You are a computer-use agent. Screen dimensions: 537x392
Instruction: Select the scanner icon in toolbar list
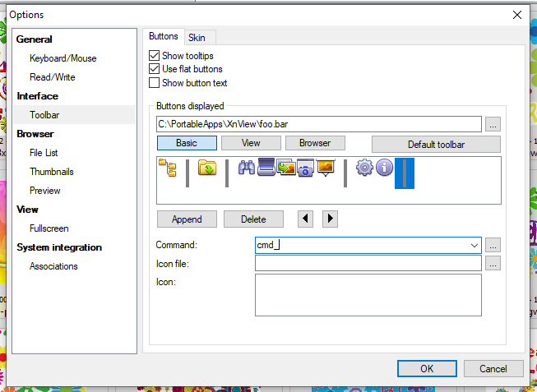click(266, 167)
